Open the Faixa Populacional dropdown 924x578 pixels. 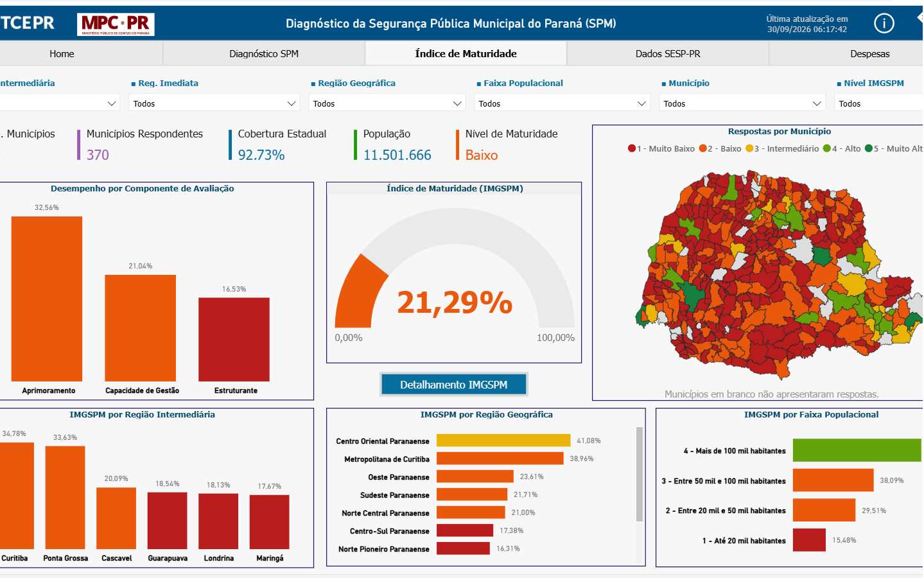pyautogui.click(x=562, y=103)
